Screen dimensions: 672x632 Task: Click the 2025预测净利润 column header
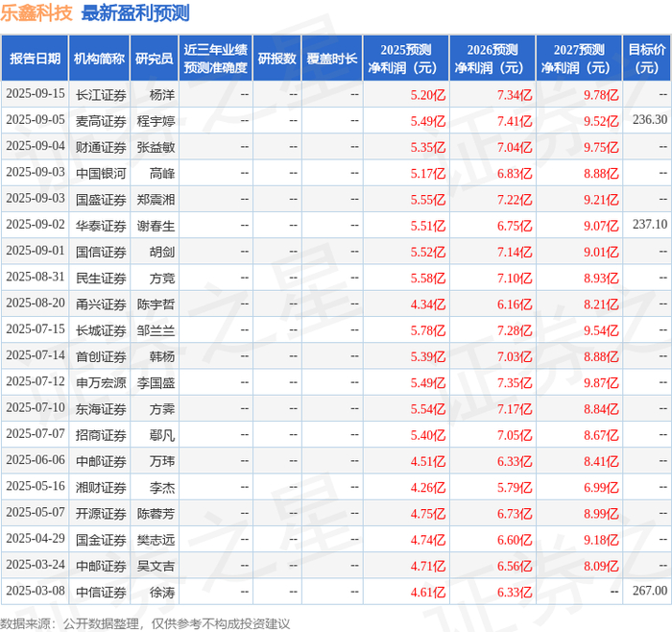(x=406, y=59)
